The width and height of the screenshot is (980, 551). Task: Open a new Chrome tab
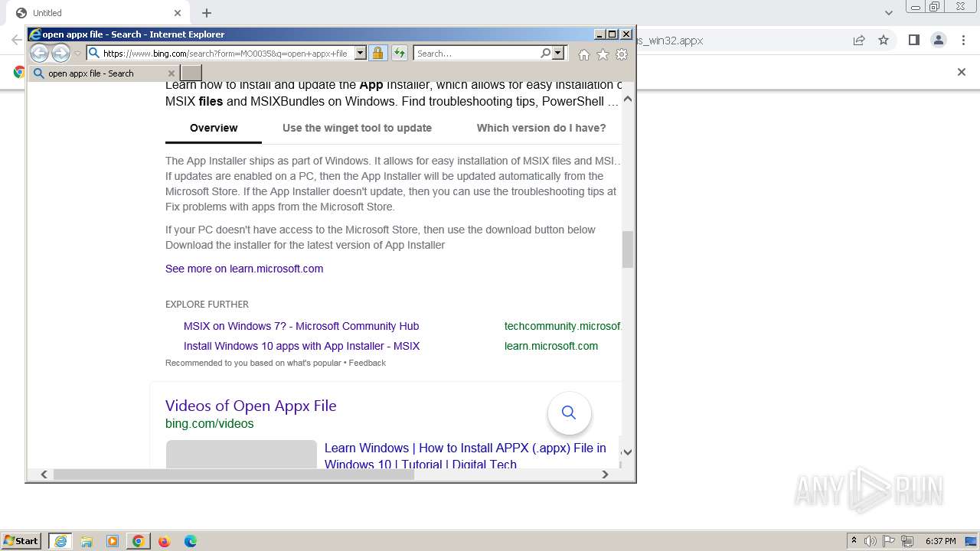(x=207, y=13)
